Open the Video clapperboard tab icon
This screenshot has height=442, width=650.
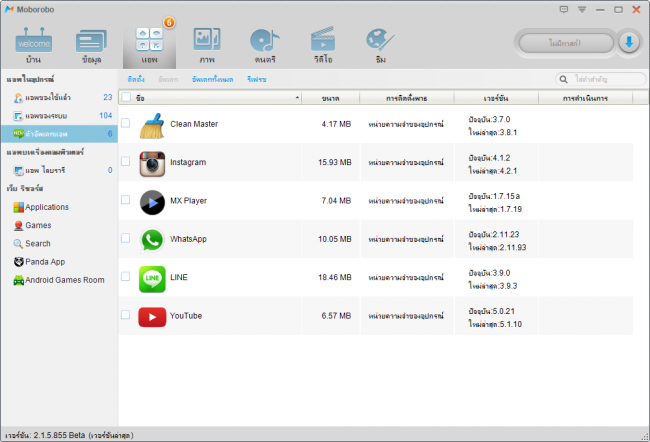pyautogui.click(x=323, y=39)
